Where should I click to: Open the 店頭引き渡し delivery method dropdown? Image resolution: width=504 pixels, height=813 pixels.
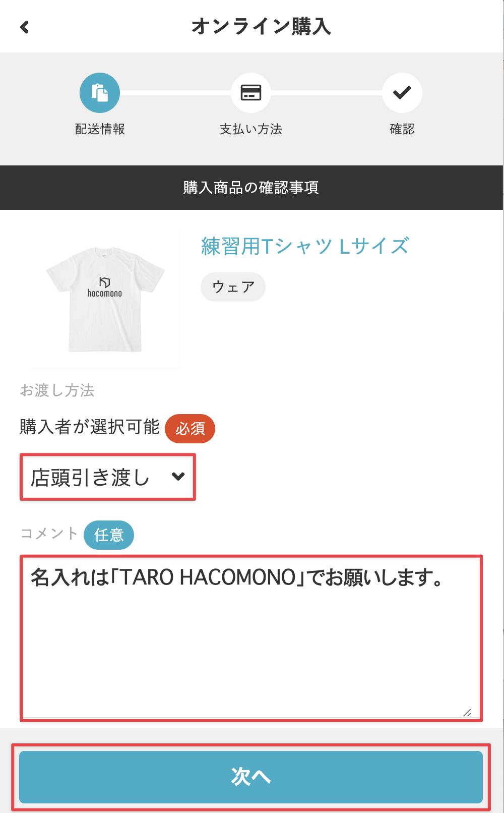coord(107,477)
